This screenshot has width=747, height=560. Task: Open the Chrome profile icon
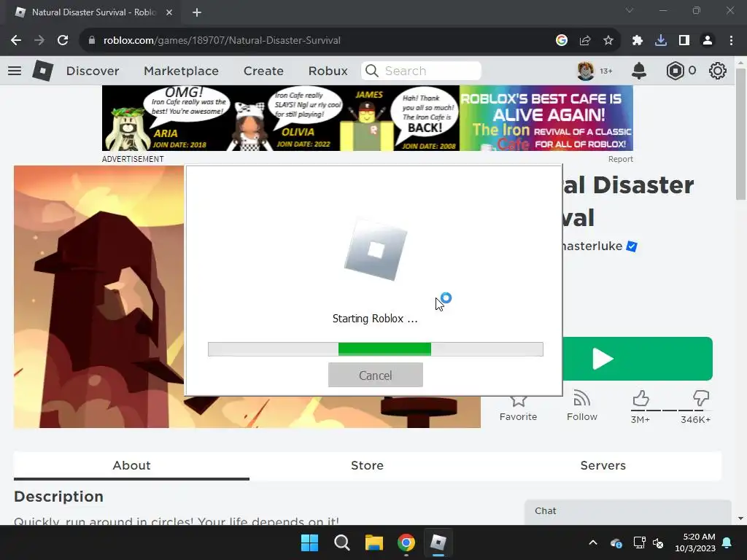tap(708, 41)
